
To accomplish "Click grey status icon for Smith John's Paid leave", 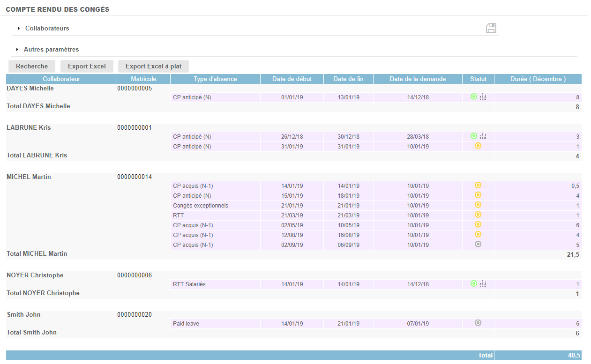I will 478,323.
